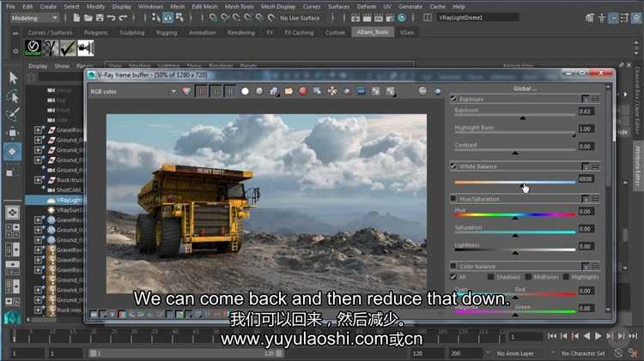The height and width of the screenshot is (361, 644).
Task: Click the undo arrow icon
Action: tap(111, 18)
